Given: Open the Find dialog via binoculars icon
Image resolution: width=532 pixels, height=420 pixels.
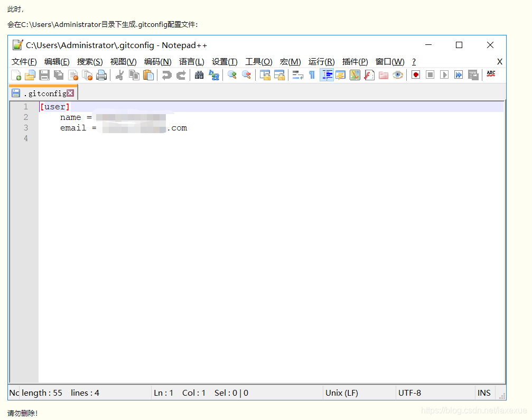Looking at the screenshot, I should [x=199, y=75].
